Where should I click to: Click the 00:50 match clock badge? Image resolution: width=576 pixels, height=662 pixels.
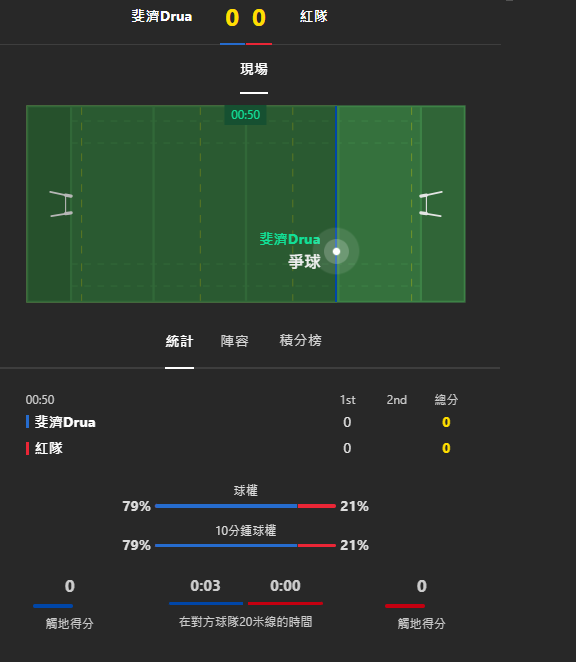pyautogui.click(x=245, y=115)
